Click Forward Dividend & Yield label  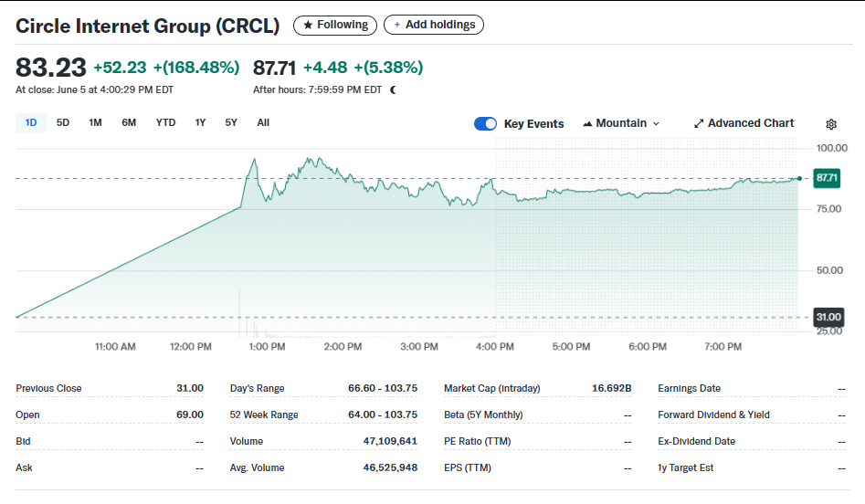click(x=713, y=415)
